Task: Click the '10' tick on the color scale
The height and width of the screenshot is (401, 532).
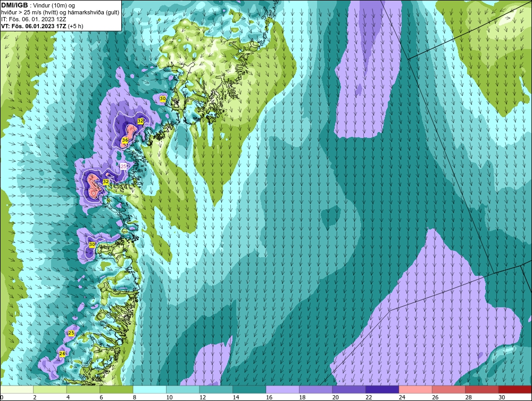Action: tap(169, 397)
